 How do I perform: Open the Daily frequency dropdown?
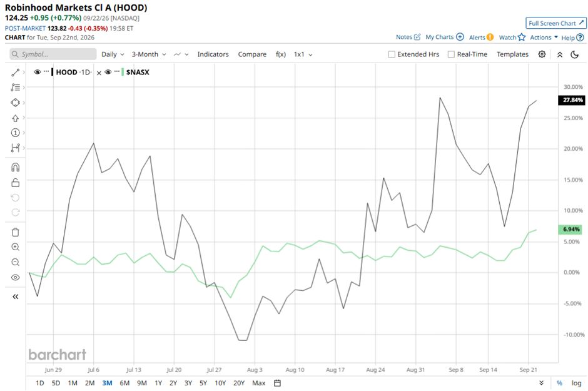coord(113,54)
